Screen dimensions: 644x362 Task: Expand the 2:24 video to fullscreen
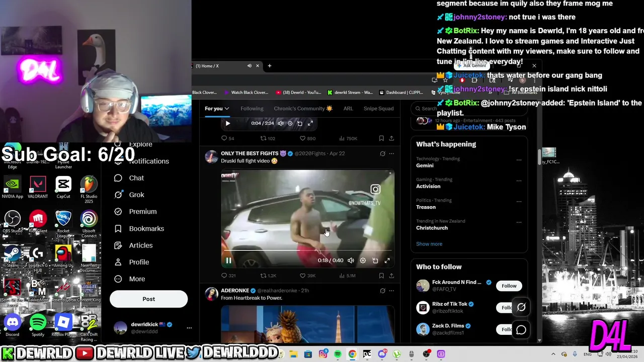(x=310, y=123)
